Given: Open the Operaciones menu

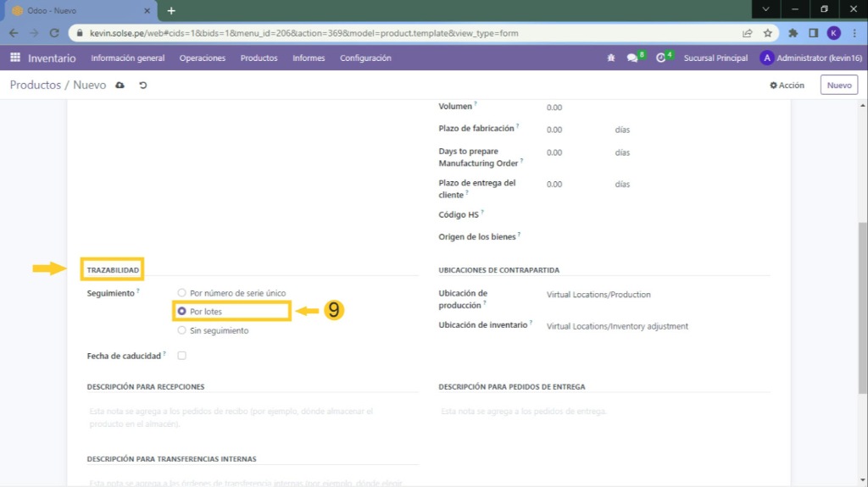Looking at the screenshot, I should (x=202, y=58).
